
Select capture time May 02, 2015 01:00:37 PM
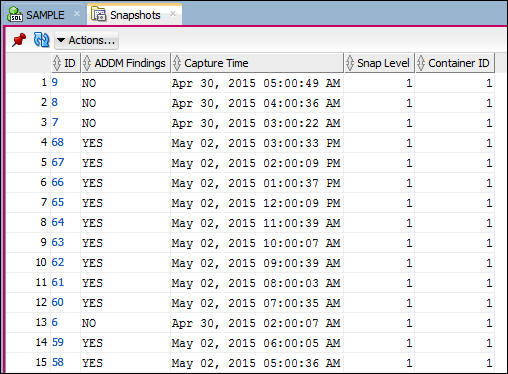256,183
